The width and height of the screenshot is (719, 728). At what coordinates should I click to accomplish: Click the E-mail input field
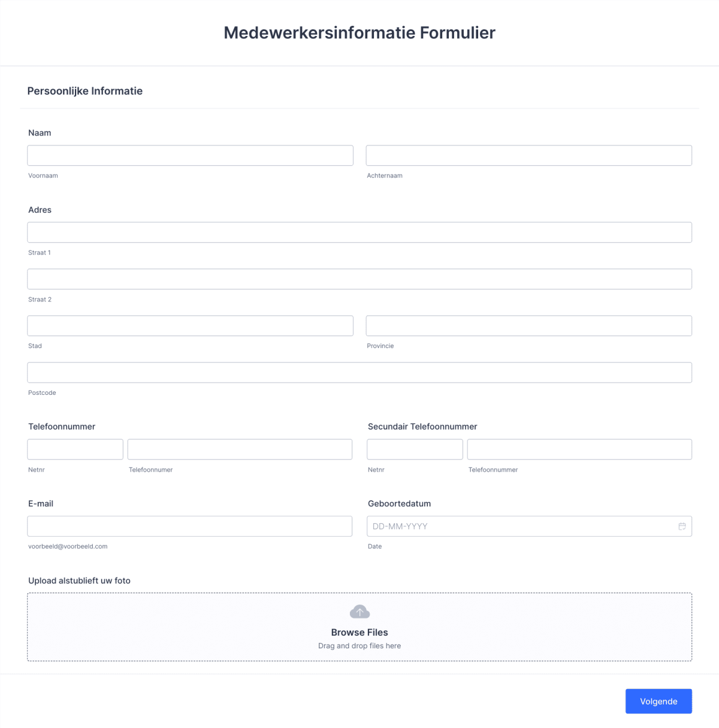(190, 526)
